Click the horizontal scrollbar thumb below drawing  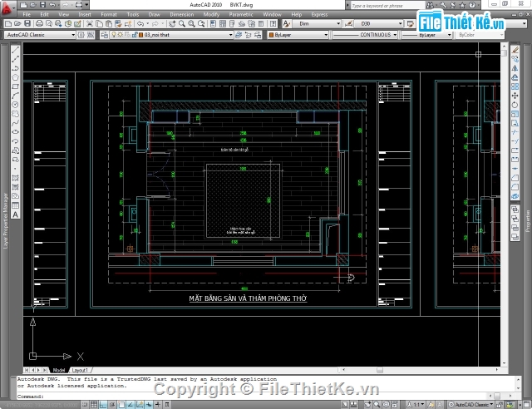[x=380, y=370]
